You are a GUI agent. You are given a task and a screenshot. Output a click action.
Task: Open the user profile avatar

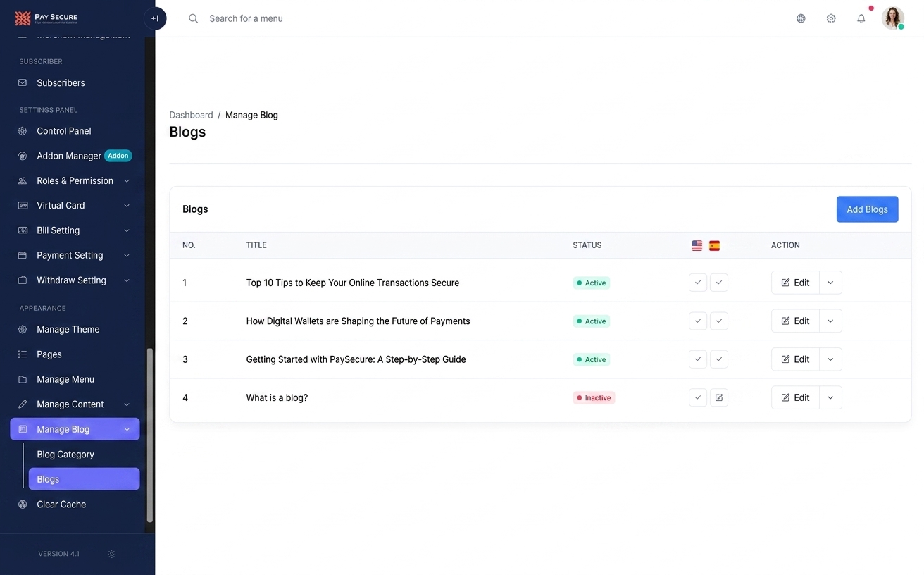893,18
